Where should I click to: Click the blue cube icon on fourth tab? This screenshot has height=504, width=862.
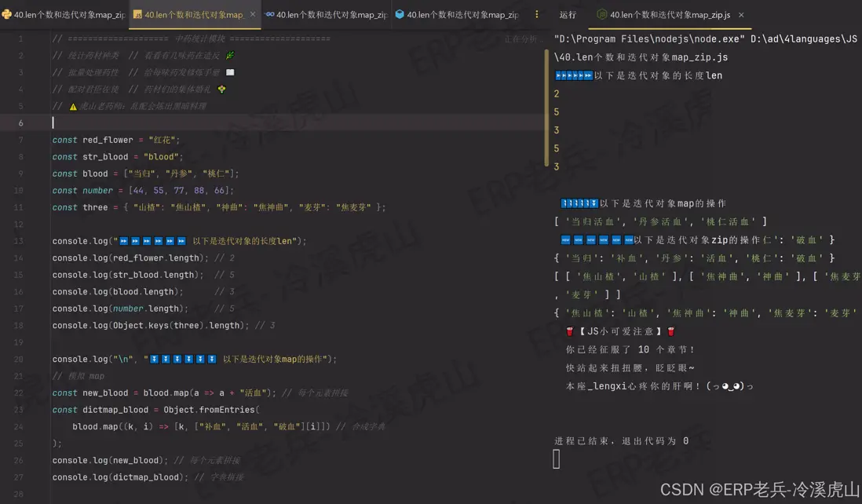point(400,15)
